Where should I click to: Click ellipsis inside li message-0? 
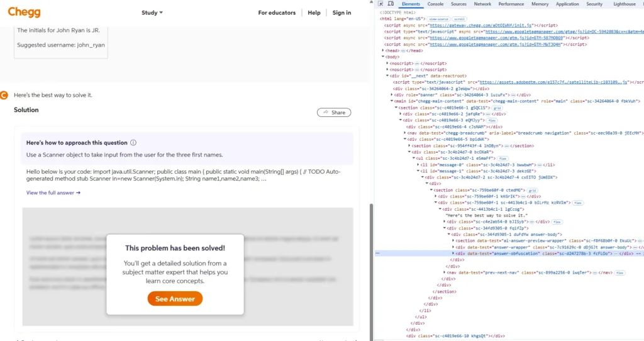[539, 165]
